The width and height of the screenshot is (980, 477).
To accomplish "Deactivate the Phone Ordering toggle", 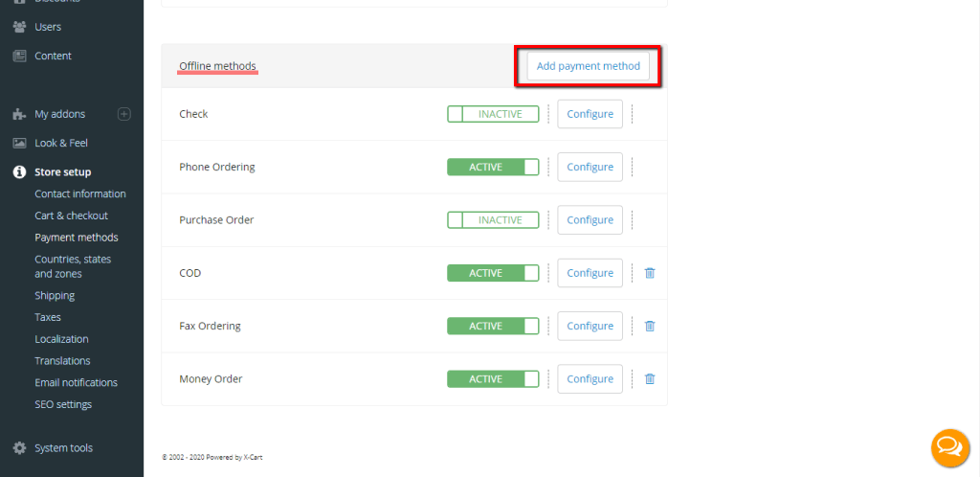I will pos(493,167).
